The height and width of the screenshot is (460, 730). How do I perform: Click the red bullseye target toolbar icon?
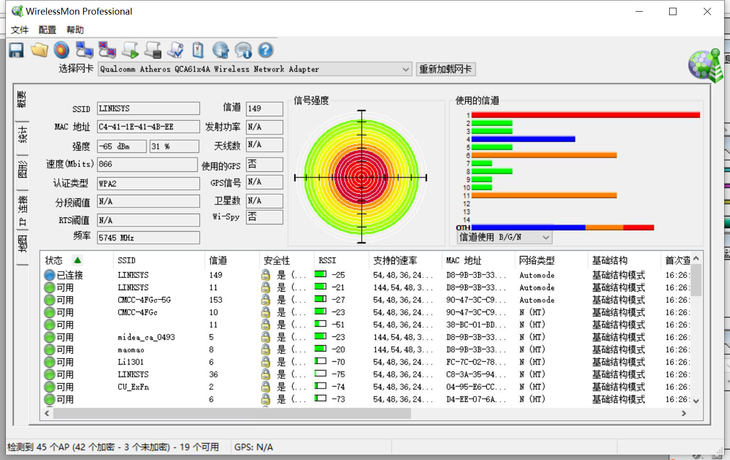(x=61, y=50)
